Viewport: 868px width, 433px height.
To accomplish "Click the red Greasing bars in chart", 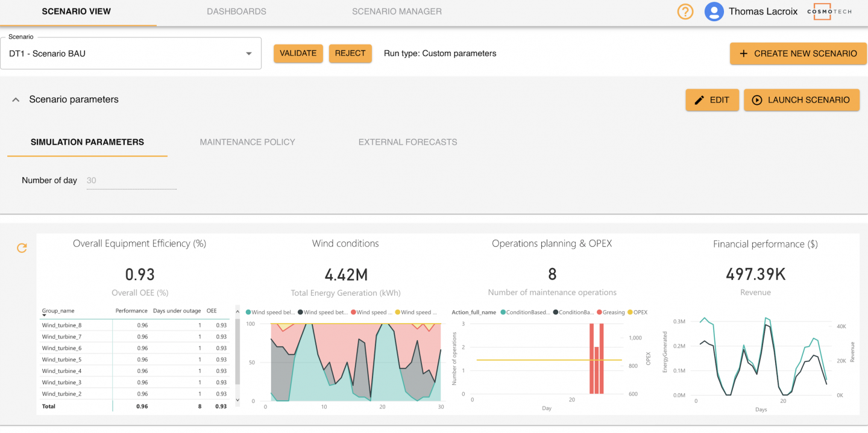I will click(x=596, y=358).
